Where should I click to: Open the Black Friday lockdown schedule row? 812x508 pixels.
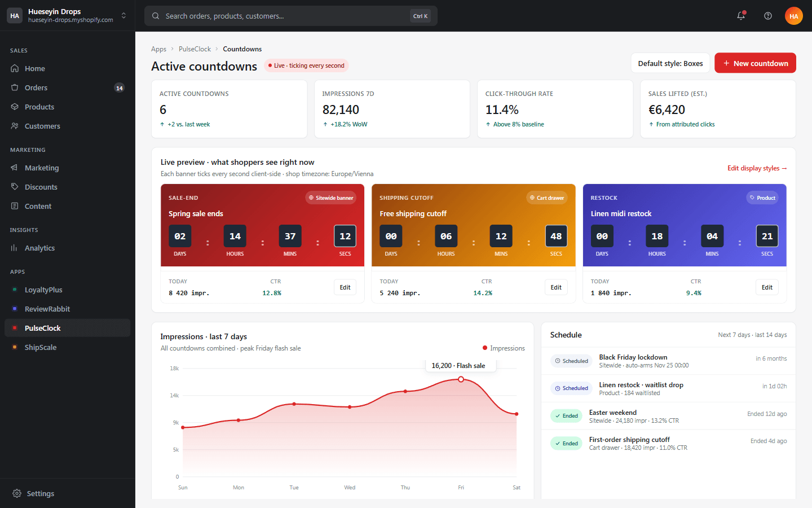coord(668,361)
